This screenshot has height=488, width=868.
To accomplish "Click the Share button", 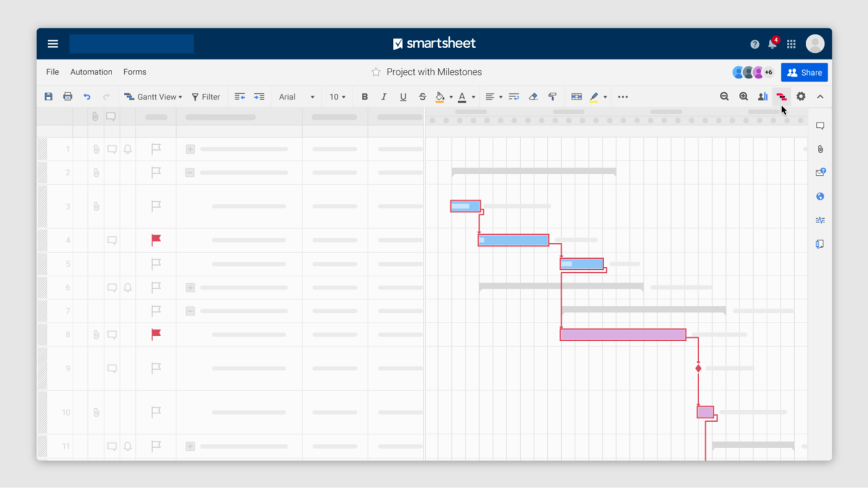I will pyautogui.click(x=804, y=72).
